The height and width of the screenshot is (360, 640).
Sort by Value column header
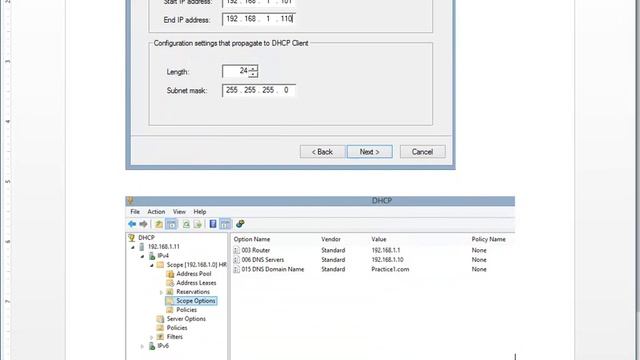click(379, 239)
